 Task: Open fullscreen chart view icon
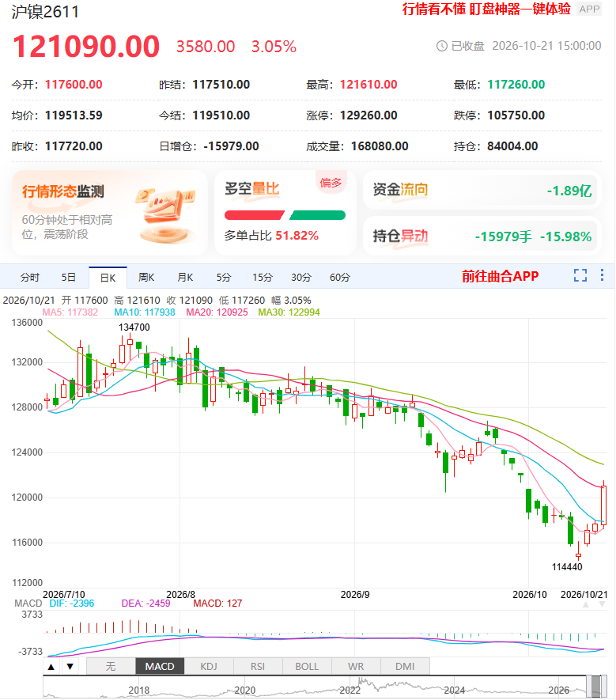pos(580,275)
